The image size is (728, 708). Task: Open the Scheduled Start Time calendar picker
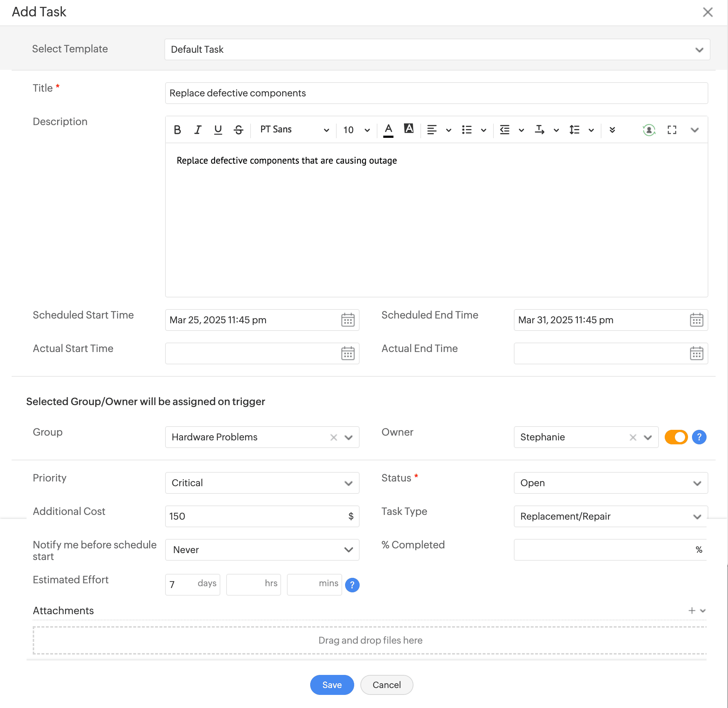tap(348, 320)
